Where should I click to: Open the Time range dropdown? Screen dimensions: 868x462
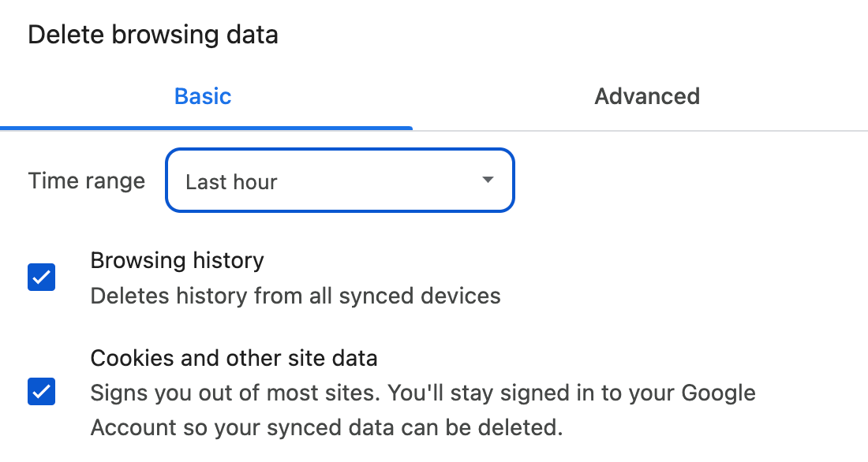click(340, 181)
